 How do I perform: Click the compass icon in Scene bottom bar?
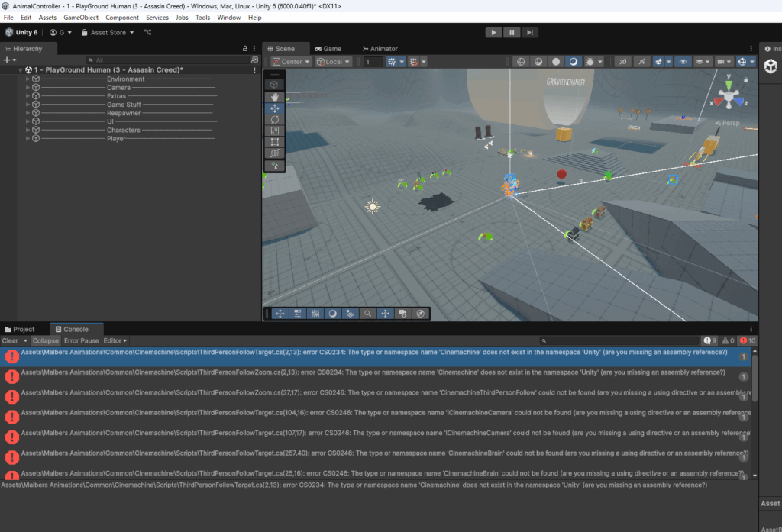click(x=421, y=314)
